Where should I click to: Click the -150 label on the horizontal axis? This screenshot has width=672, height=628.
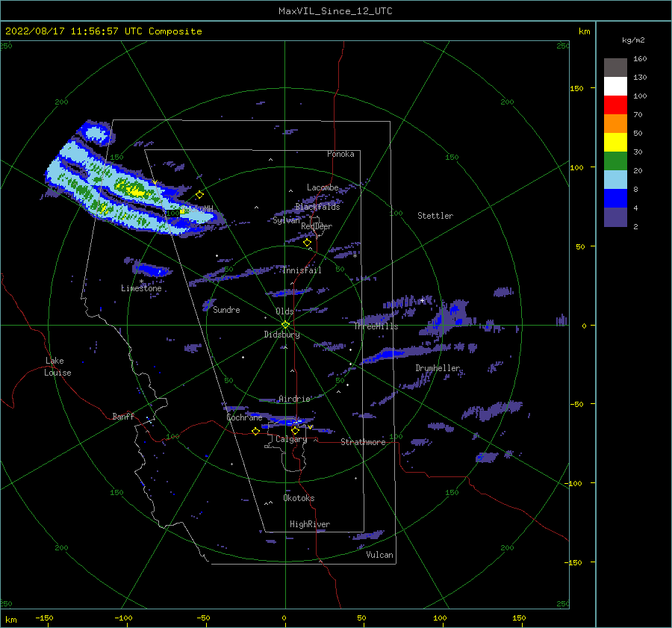[x=44, y=618]
